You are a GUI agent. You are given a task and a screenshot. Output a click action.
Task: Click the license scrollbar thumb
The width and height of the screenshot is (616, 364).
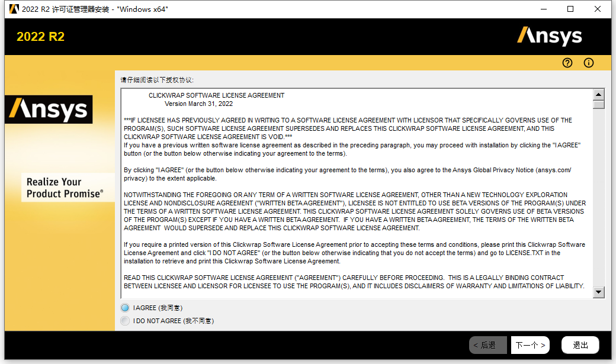coord(598,104)
